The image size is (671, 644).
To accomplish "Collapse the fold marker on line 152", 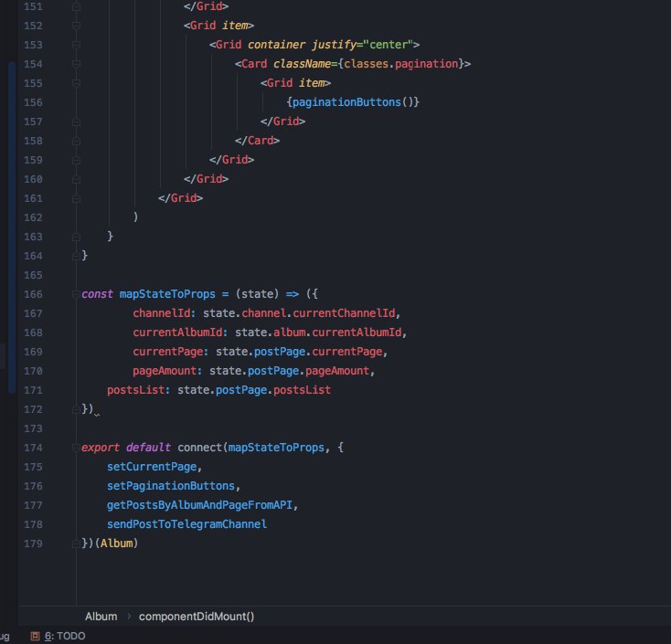I will coord(76,26).
